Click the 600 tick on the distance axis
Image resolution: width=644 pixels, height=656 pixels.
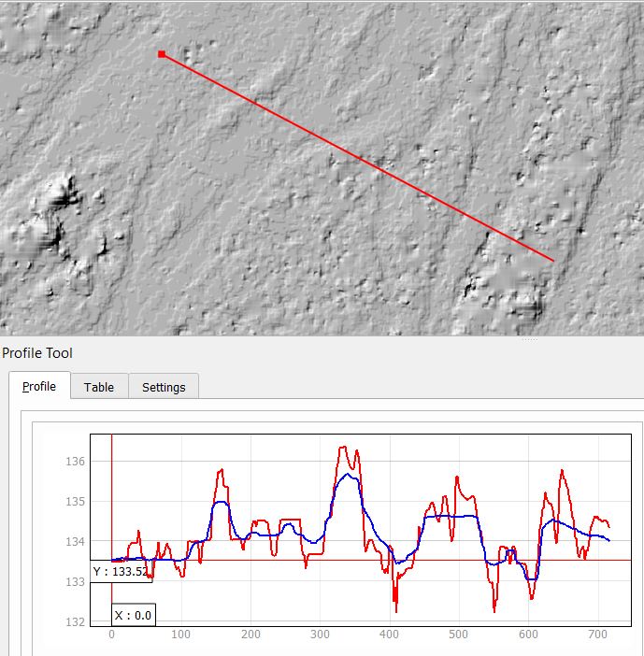tap(528, 635)
